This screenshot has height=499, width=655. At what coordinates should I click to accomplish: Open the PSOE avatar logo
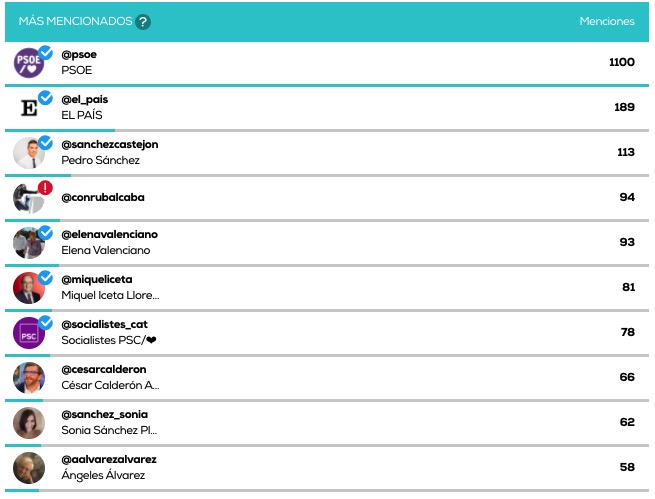[29, 63]
